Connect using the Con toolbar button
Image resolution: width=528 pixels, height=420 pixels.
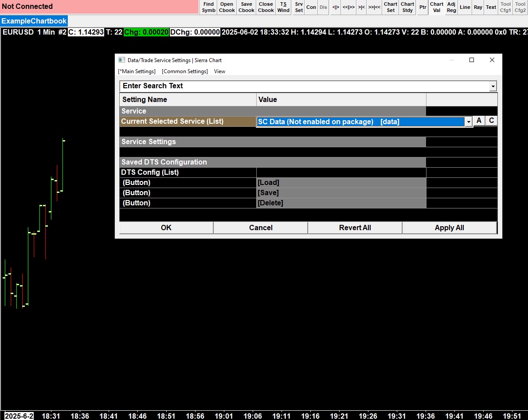311,7
